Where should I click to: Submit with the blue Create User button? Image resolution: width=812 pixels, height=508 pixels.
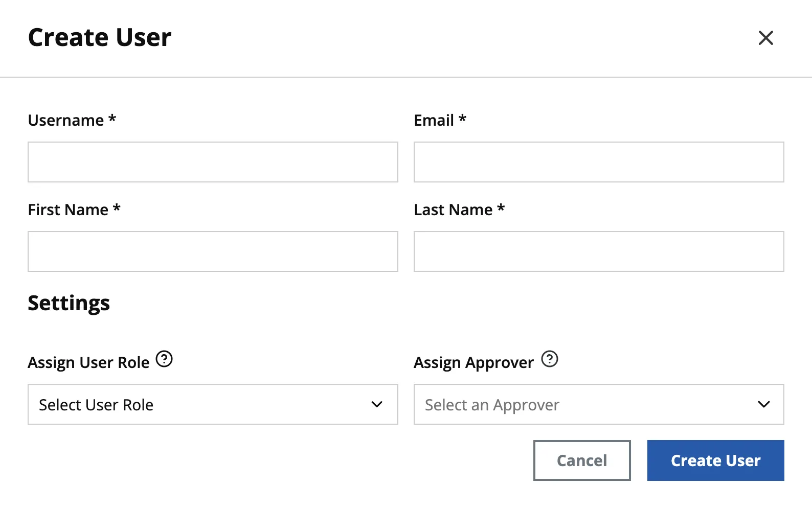tap(716, 460)
